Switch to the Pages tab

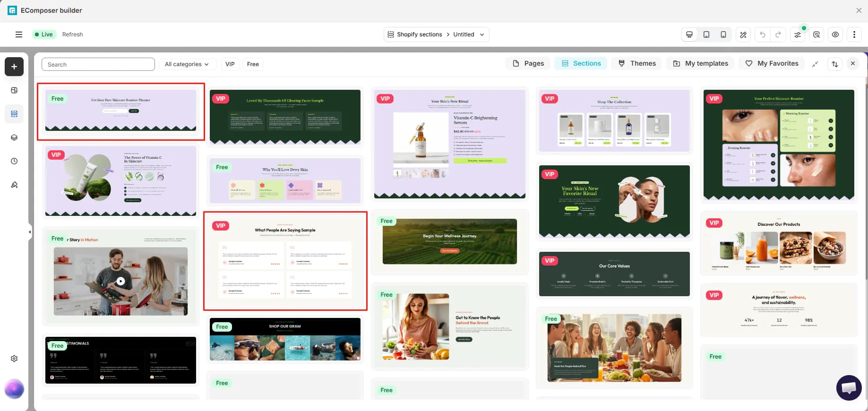pyautogui.click(x=528, y=63)
